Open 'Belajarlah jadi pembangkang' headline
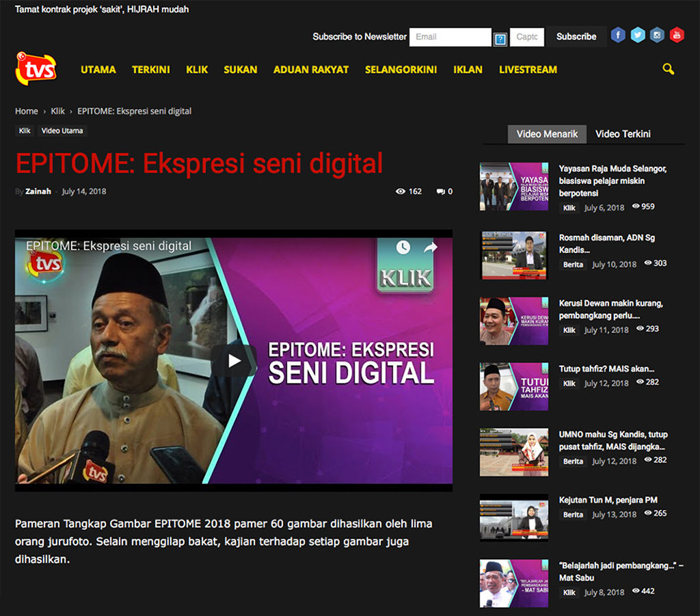Screen dimensions: 700x616 pos(621,572)
